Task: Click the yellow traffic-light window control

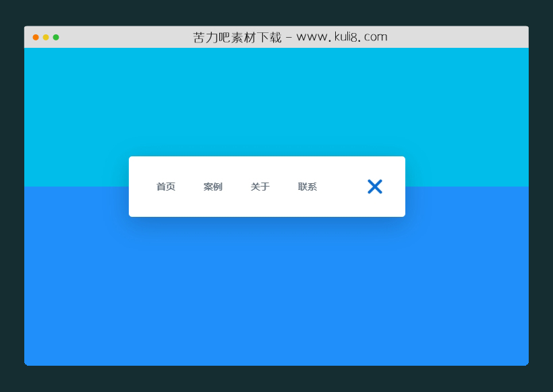Action: click(x=45, y=38)
